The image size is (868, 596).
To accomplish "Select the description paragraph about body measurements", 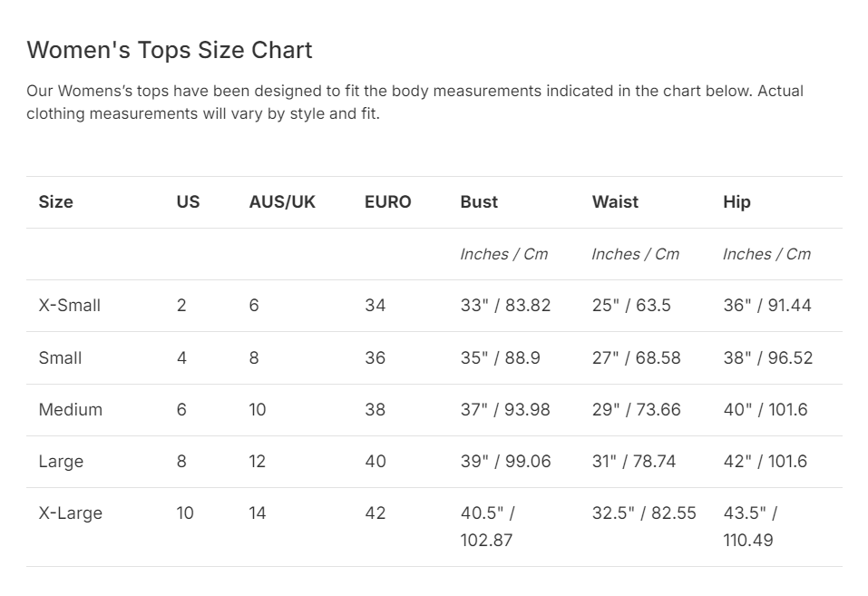I will 414,102.
